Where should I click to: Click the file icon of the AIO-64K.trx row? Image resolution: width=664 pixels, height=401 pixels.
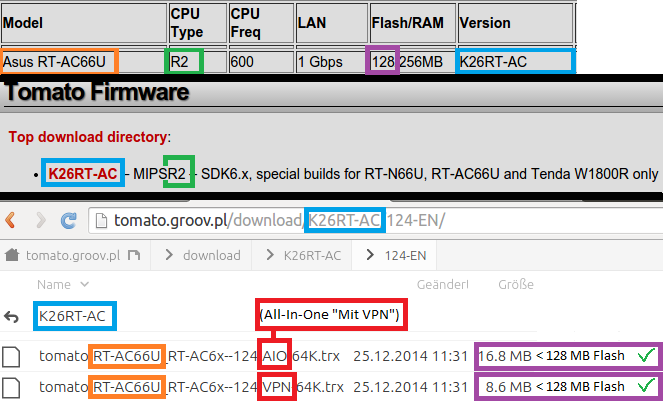click(x=11, y=357)
